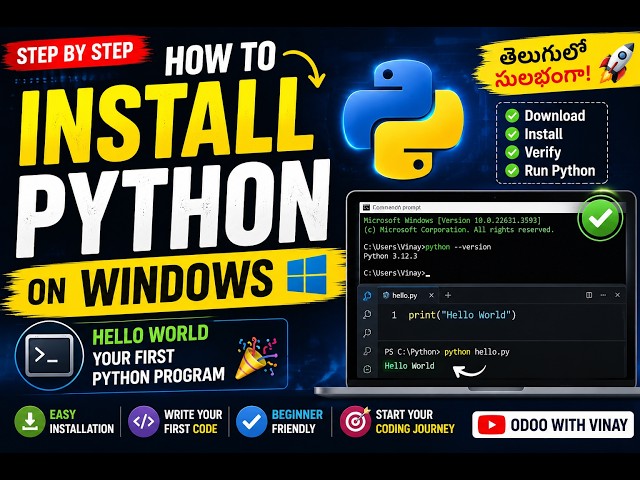Click the print("Hello World") code line

tap(462, 315)
